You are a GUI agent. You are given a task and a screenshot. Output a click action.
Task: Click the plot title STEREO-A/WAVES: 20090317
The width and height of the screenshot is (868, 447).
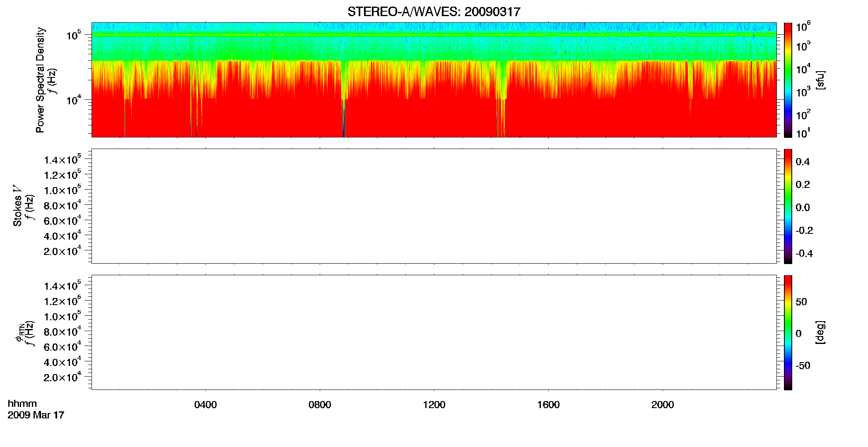434,12
